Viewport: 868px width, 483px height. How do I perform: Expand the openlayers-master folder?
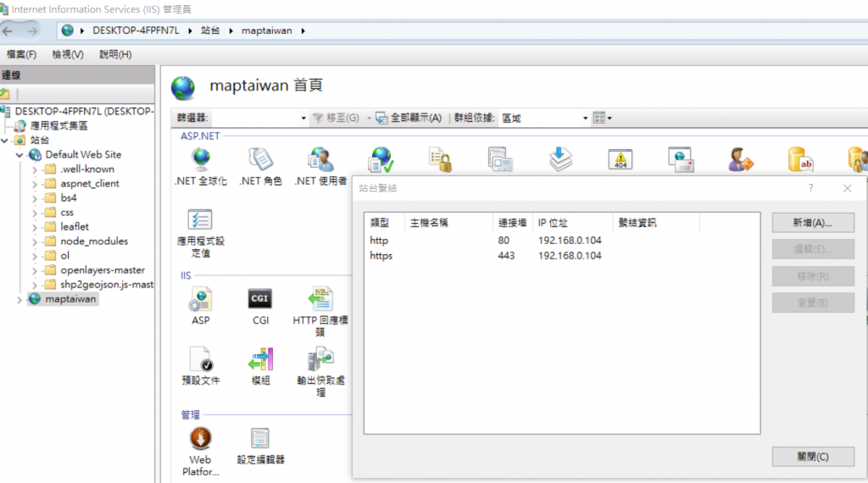coord(34,270)
